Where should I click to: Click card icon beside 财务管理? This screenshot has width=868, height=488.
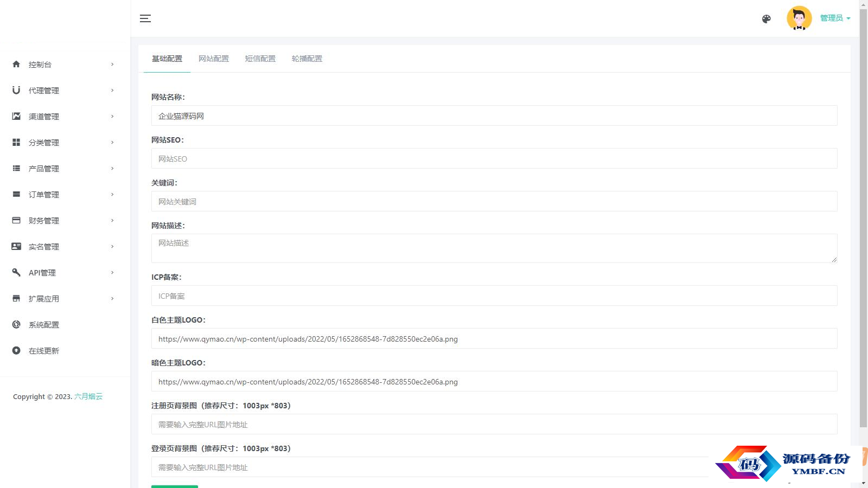coord(16,220)
